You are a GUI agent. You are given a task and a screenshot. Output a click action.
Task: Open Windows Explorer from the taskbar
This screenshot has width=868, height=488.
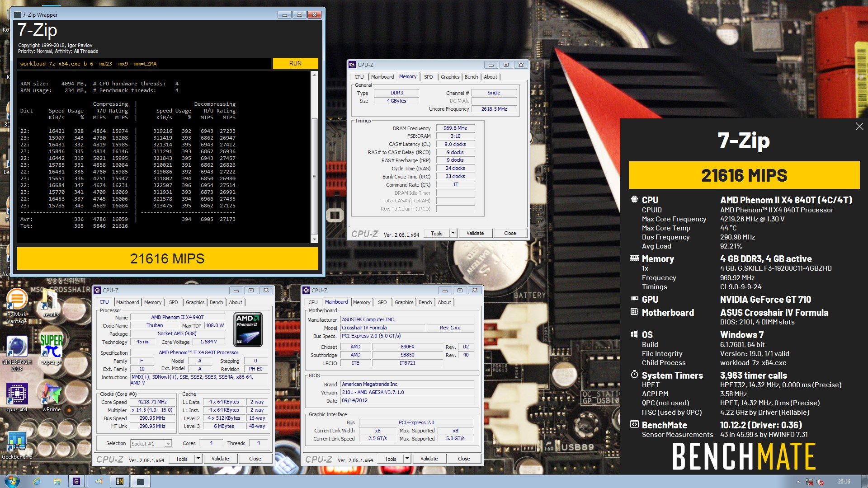(57, 481)
